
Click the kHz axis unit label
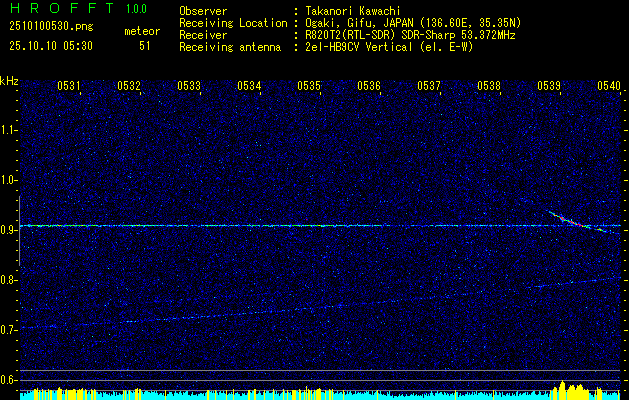[9, 80]
